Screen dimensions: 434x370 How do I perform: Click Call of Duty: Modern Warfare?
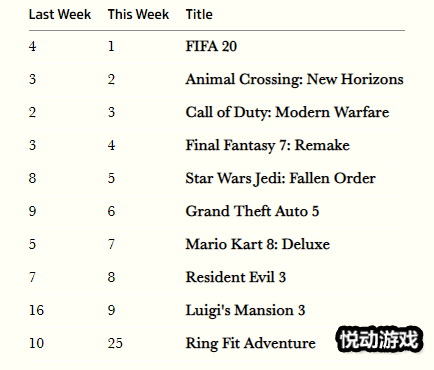click(287, 112)
